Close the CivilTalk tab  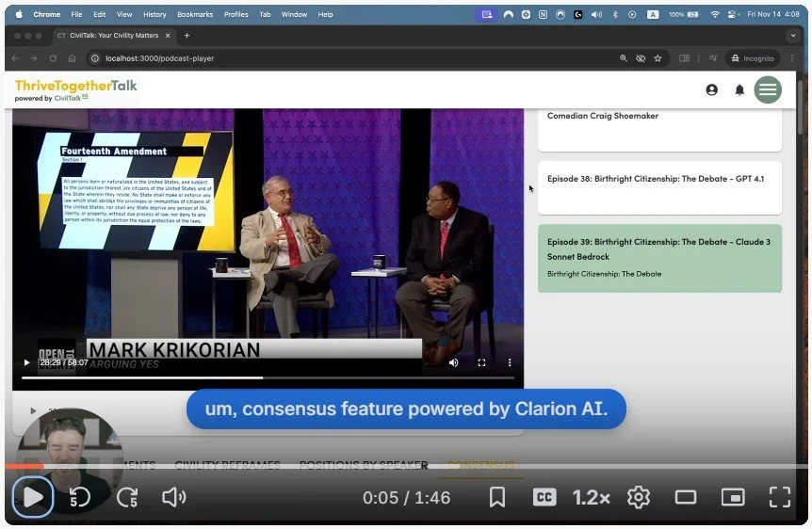coord(168,36)
